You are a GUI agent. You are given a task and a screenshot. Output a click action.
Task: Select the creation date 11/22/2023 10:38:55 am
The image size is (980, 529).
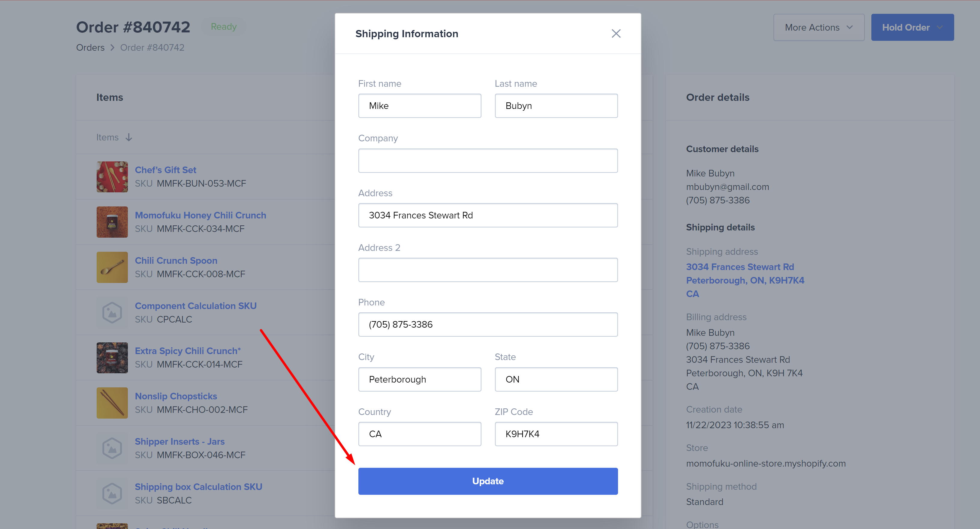[x=735, y=425]
